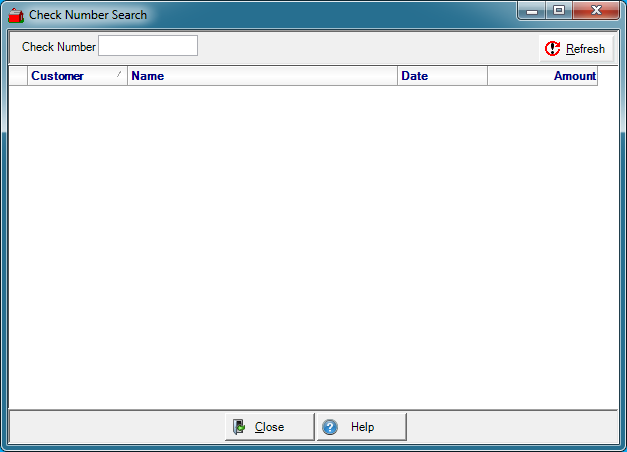Click the red application icon in title bar
The height and width of the screenshot is (452, 627).
pos(16,15)
